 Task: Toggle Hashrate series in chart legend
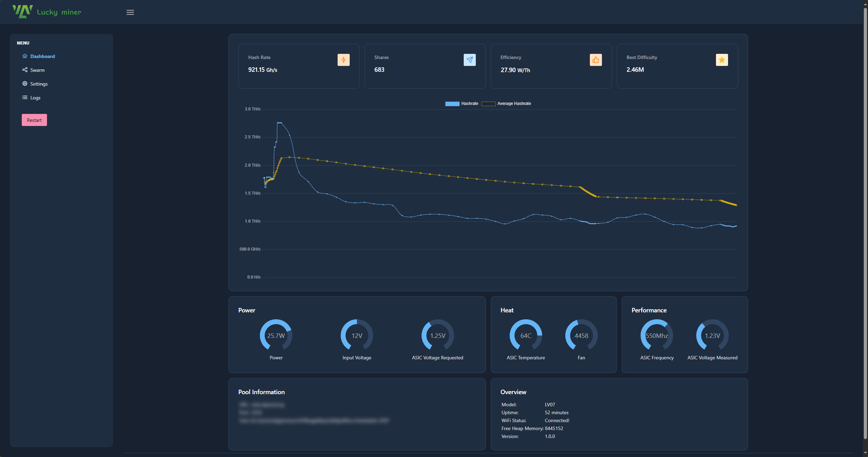(462, 104)
